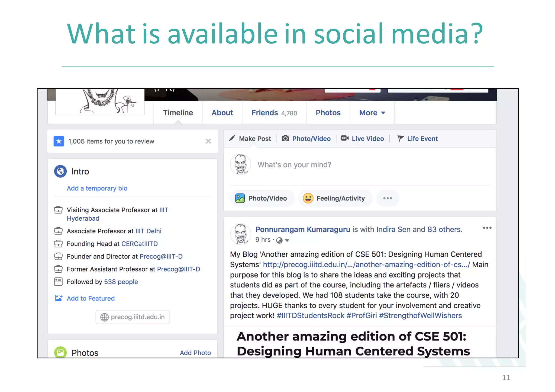
Task: Click the Add to Featured image icon
Action: (x=59, y=298)
